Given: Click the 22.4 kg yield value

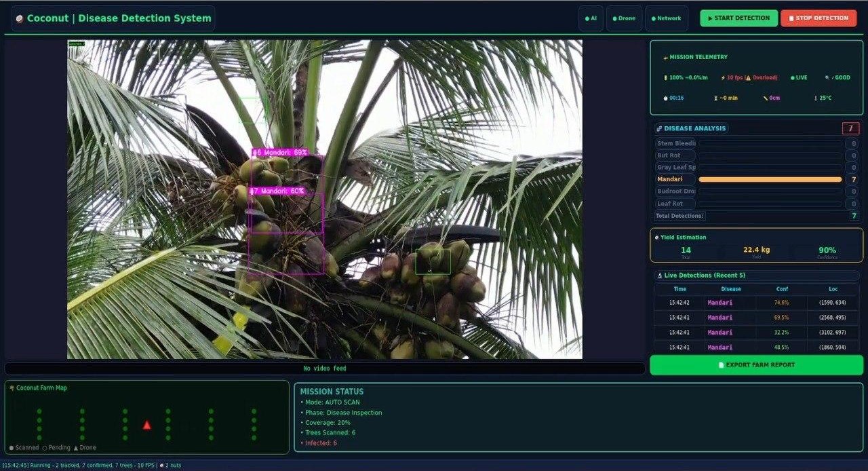Looking at the screenshot, I should pyautogui.click(x=756, y=250).
